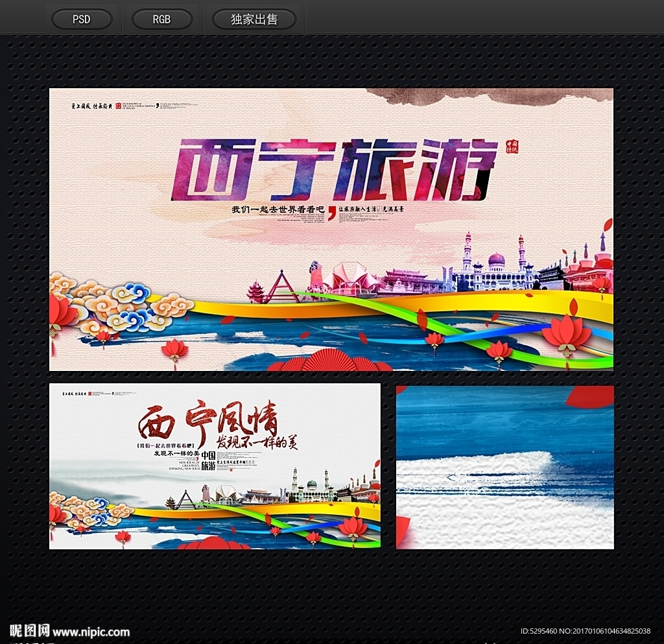664x644 pixels.
Task: Click the 我们一起去世界看看吧 slogan text
Action: click(x=278, y=209)
